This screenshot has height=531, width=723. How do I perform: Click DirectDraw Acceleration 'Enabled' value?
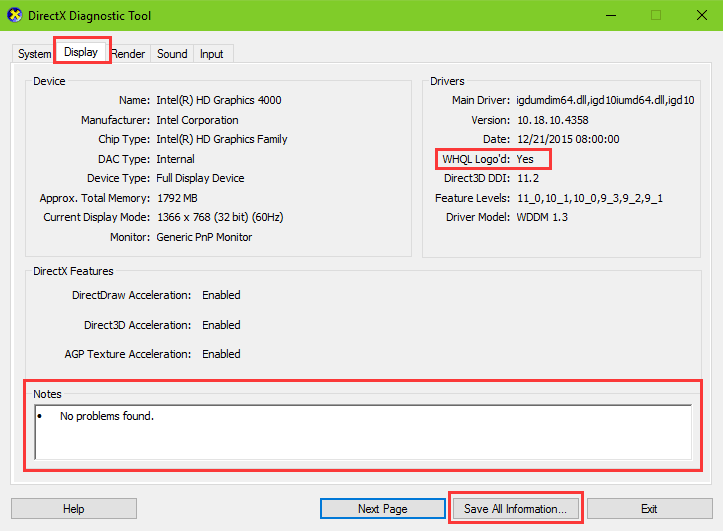221,295
